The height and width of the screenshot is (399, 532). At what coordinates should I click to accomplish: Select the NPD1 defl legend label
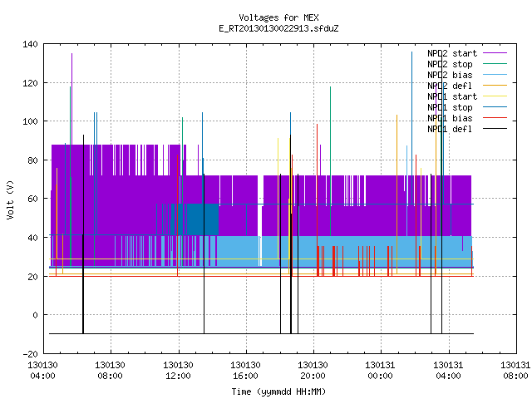450,129
